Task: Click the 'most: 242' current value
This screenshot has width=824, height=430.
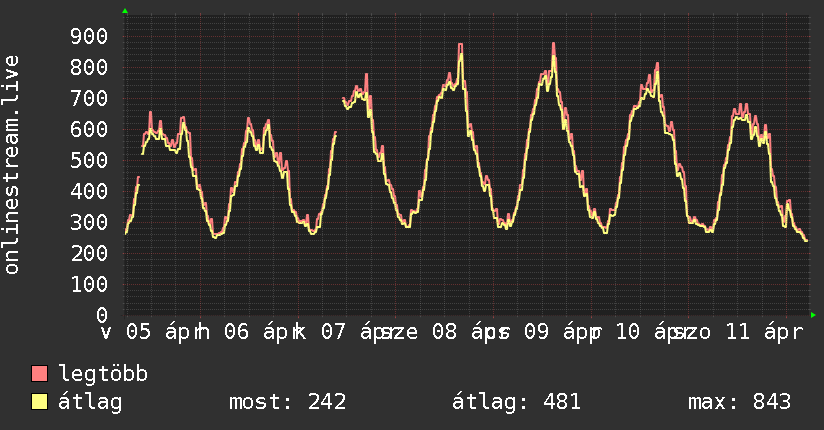Action: coord(287,402)
